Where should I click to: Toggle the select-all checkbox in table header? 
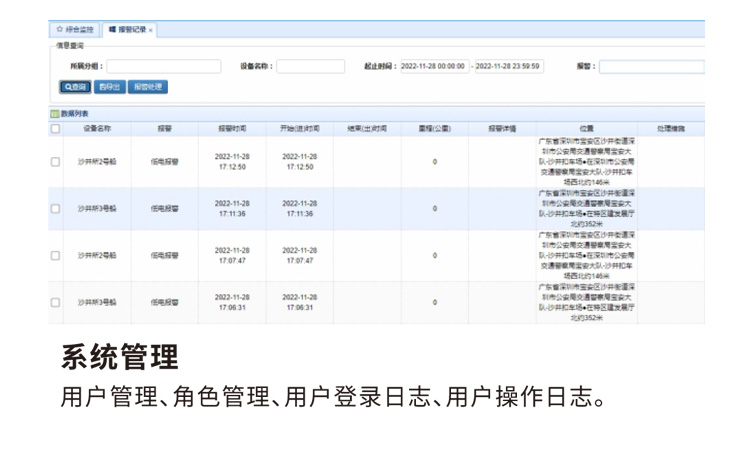point(55,129)
